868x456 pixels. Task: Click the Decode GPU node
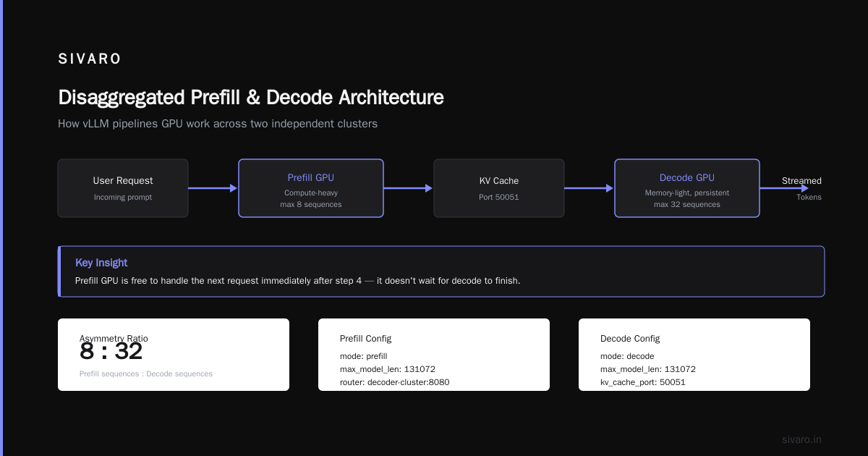[687, 188]
